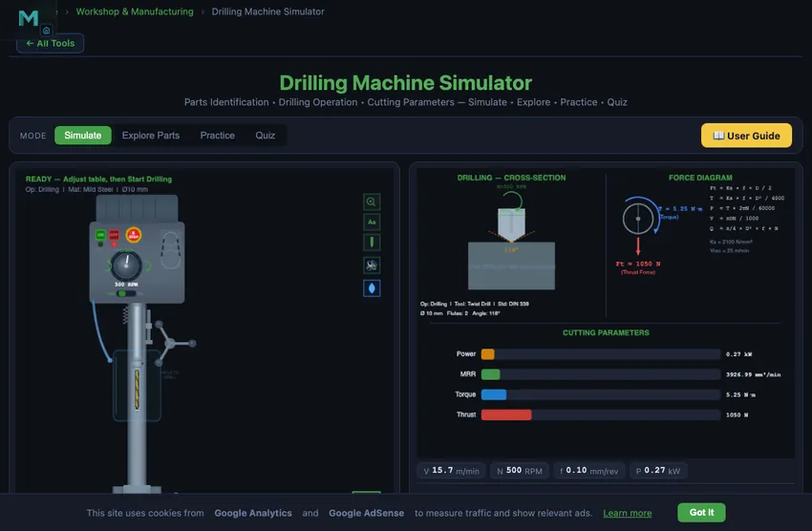Open the Practice mode tab
Viewport: 812px width, 531px height.
tap(218, 136)
